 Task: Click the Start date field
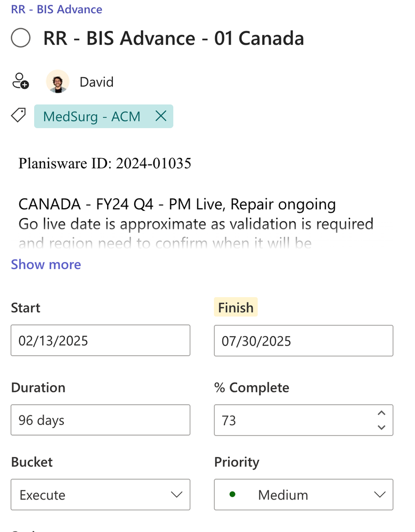[100, 340]
